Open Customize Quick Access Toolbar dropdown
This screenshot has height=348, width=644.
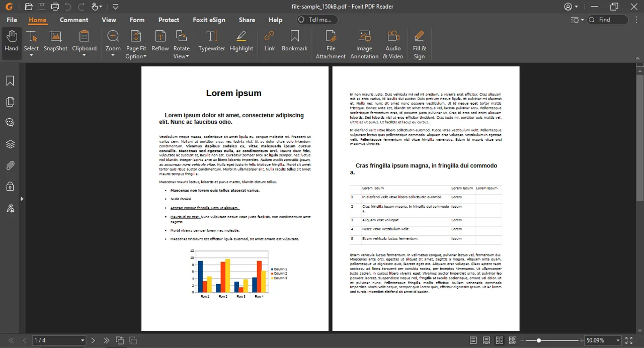click(116, 7)
